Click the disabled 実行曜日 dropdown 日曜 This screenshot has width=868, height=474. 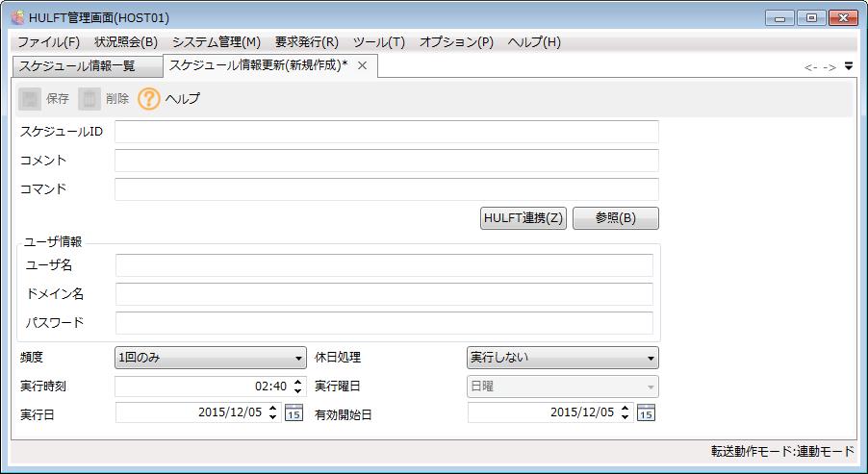pos(563,387)
